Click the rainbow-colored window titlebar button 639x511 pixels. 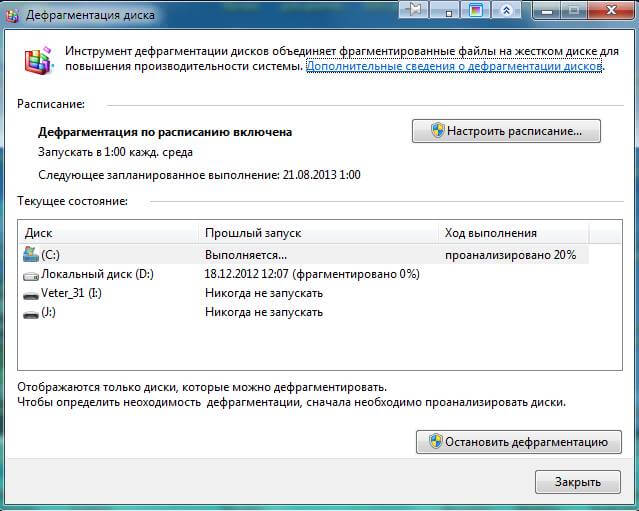click(x=475, y=10)
